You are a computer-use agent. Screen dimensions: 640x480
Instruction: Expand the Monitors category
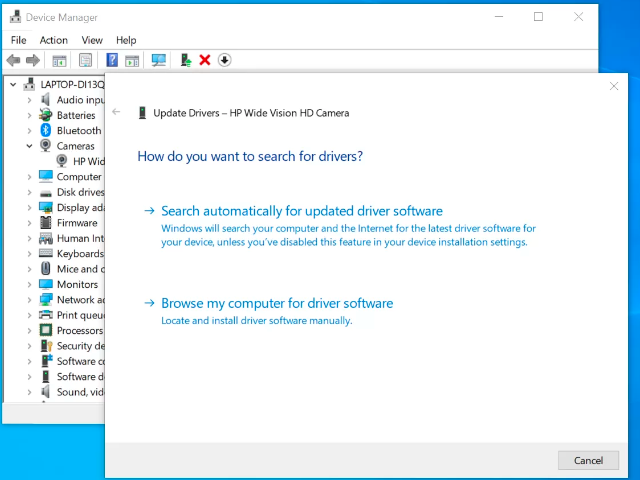click(x=30, y=284)
